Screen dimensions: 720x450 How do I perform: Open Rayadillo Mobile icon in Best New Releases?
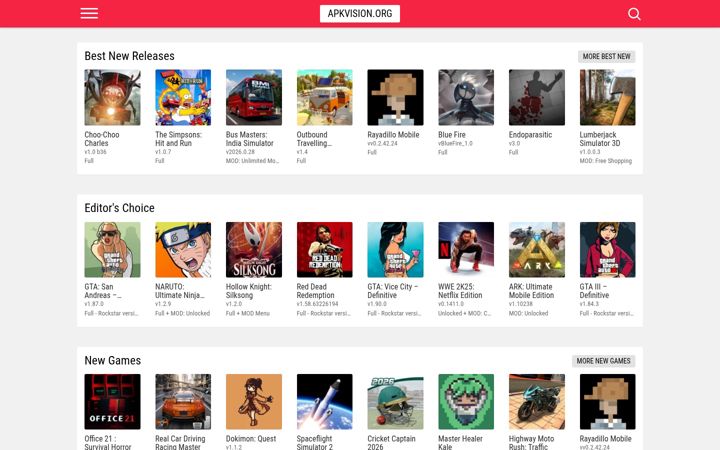coord(395,97)
